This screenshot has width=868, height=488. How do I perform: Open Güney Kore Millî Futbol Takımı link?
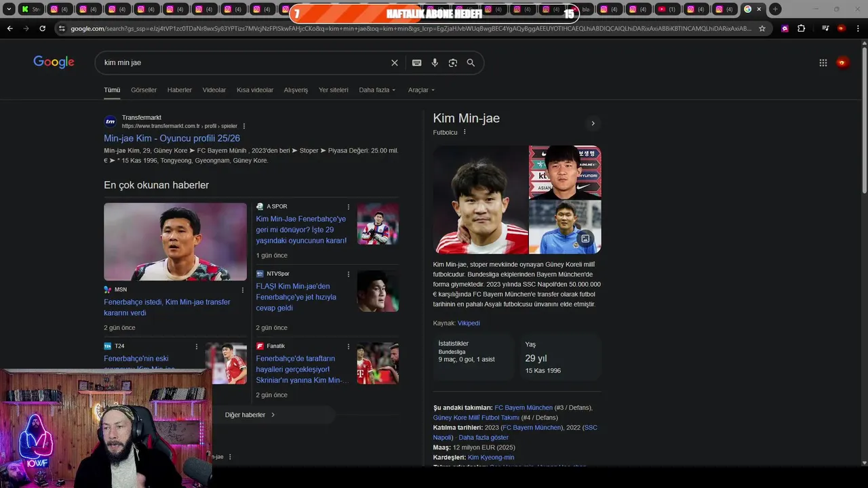coord(476,418)
